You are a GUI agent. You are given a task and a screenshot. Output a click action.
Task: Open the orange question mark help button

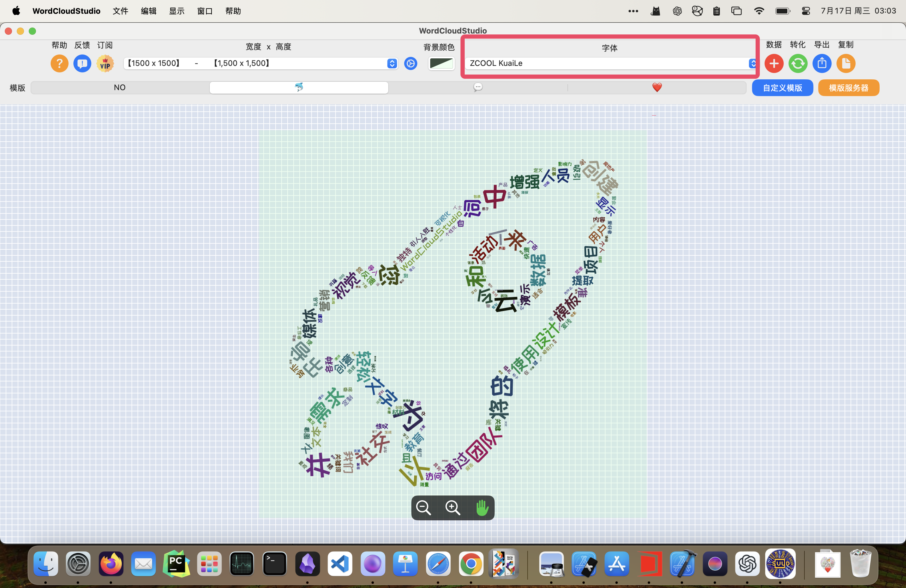pyautogui.click(x=59, y=63)
